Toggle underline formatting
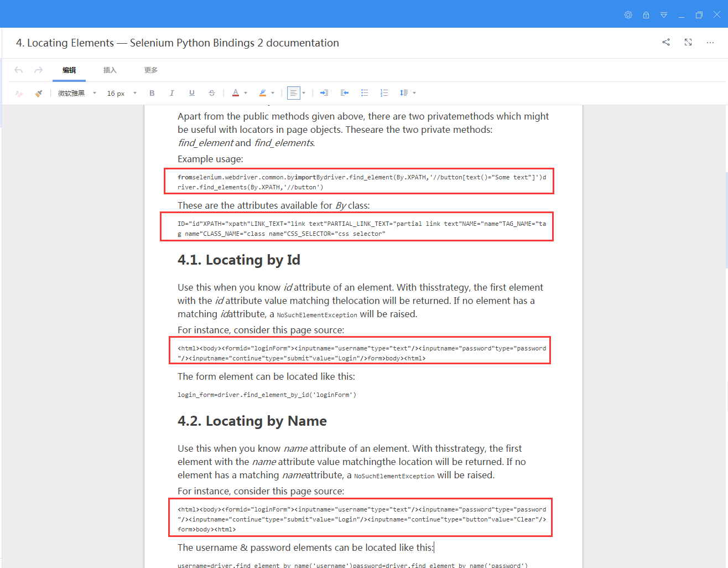This screenshot has height=568, width=728. pos(192,93)
